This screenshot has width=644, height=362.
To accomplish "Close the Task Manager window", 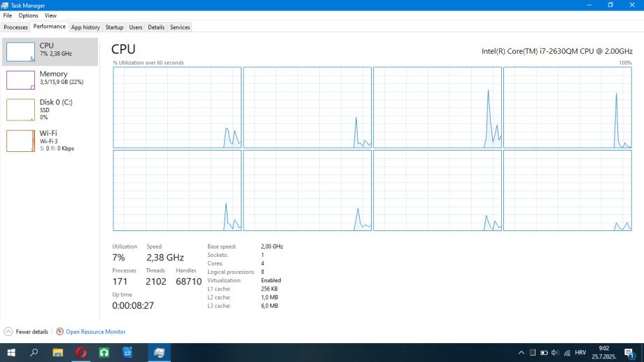I will [633, 5].
